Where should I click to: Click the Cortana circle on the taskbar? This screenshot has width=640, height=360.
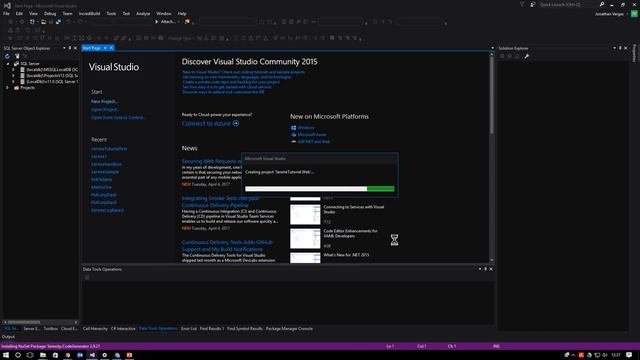click(18, 355)
